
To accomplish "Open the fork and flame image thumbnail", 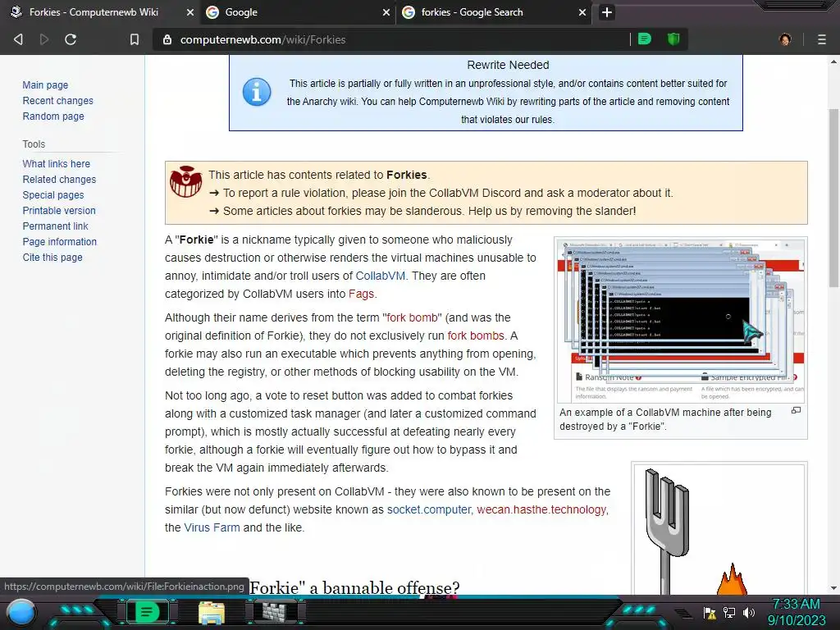I will 718,531.
